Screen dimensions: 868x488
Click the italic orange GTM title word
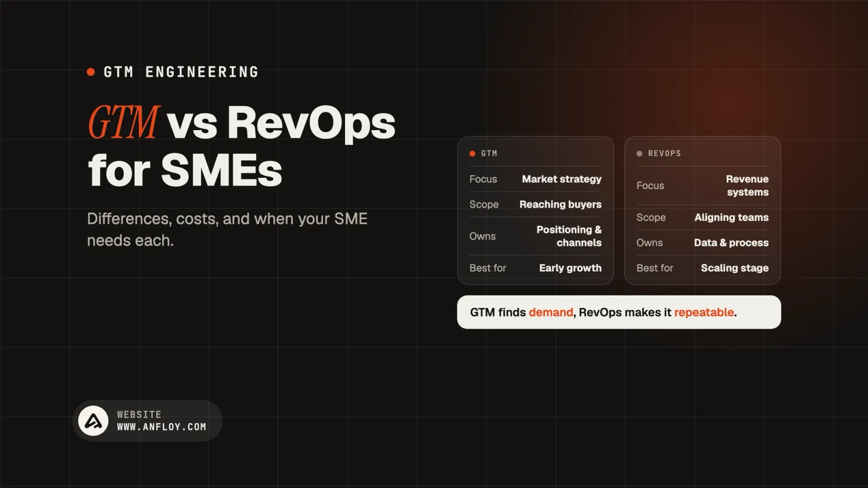coord(123,122)
